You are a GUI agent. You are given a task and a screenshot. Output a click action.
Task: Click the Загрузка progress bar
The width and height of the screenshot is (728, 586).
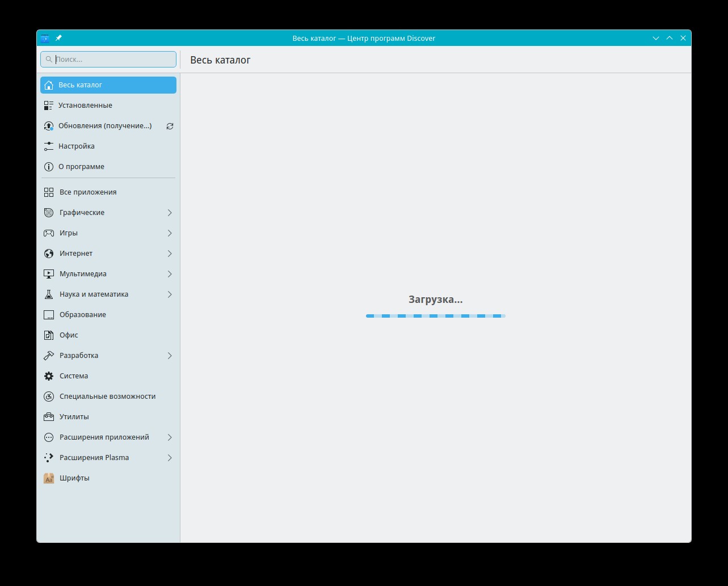436,316
